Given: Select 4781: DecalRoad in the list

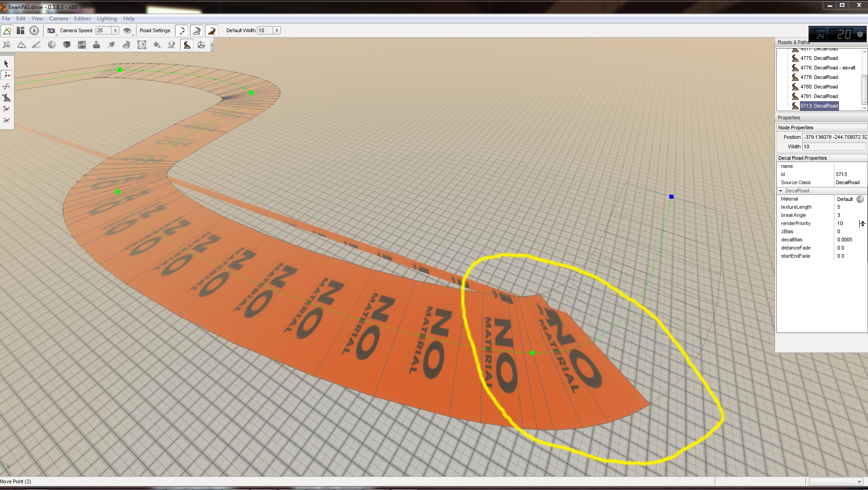Looking at the screenshot, I should coord(819,96).
